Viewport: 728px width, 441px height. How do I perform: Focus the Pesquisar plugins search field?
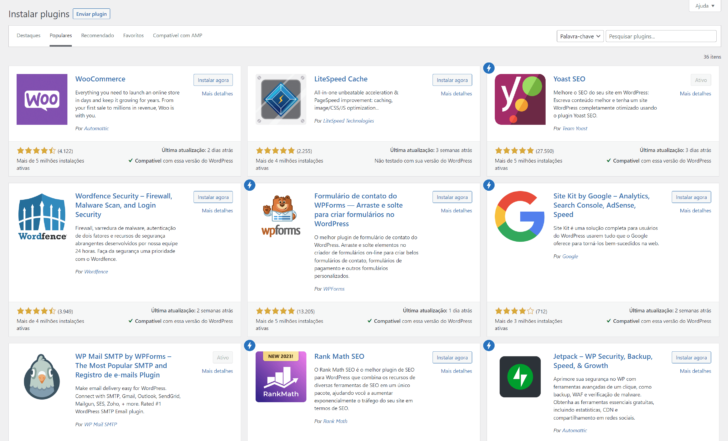(x=661, y=36)
